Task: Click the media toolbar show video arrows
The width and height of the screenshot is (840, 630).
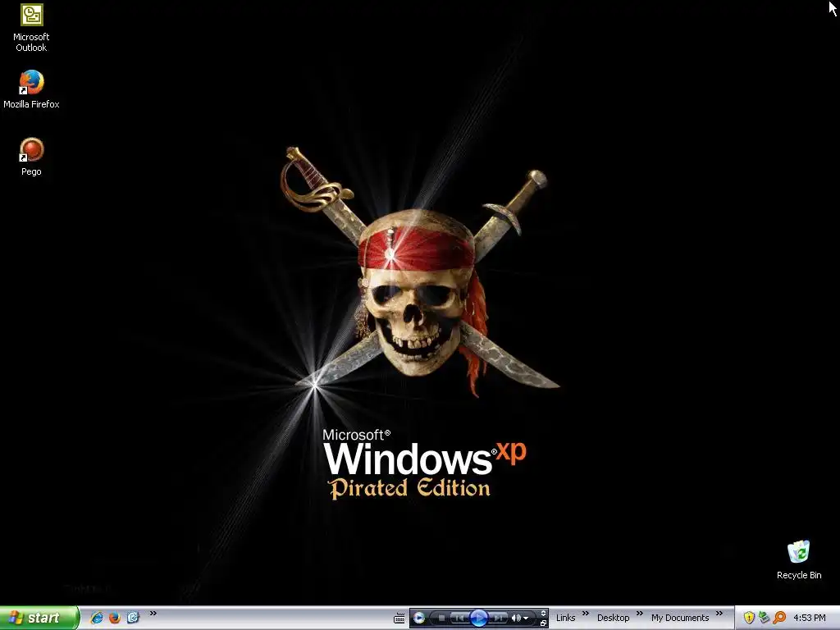Action: click(x=543, y=613)
